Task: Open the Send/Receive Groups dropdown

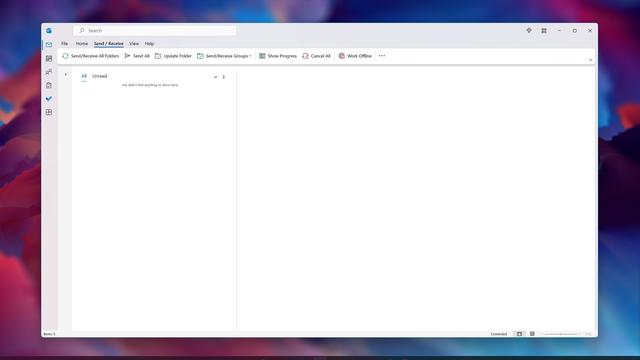Action: tap(224, 56)
